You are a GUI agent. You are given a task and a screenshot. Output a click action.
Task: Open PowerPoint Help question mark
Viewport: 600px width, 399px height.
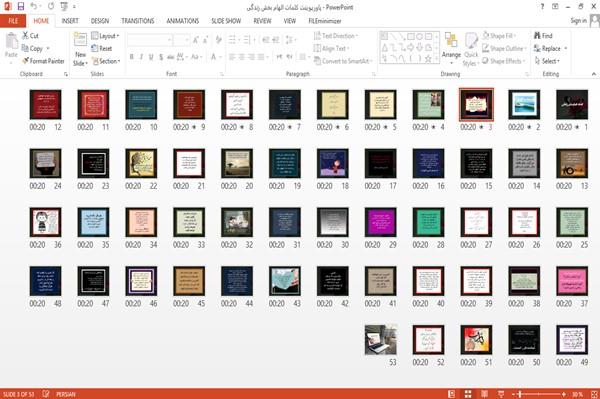coord(542,7)
